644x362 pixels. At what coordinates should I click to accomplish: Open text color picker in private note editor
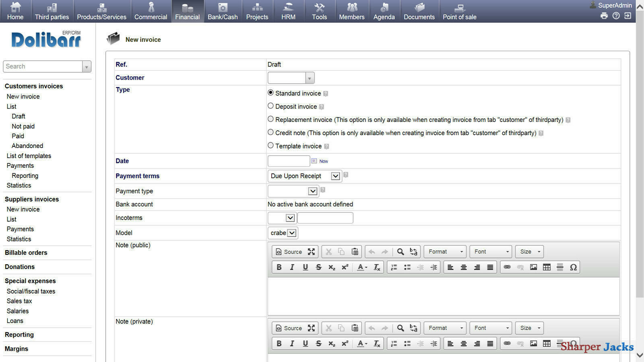(362, 343)
